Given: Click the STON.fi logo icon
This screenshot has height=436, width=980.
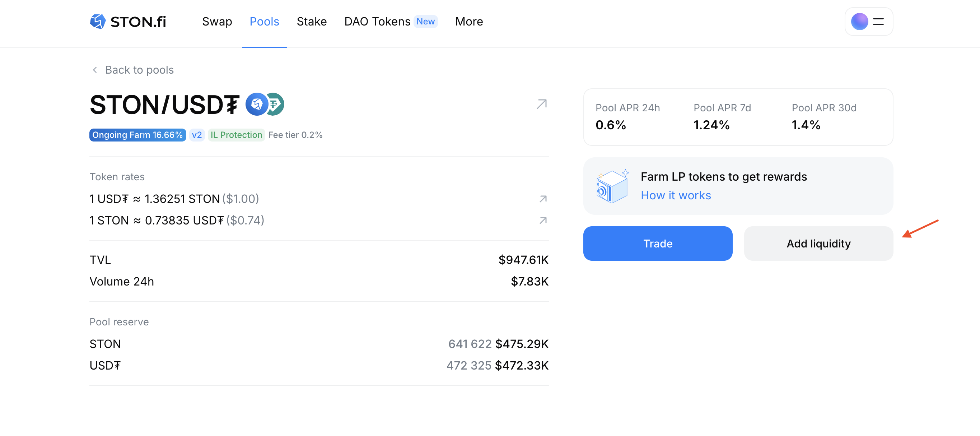Looking at the screenshot, I should coord(98,21).
